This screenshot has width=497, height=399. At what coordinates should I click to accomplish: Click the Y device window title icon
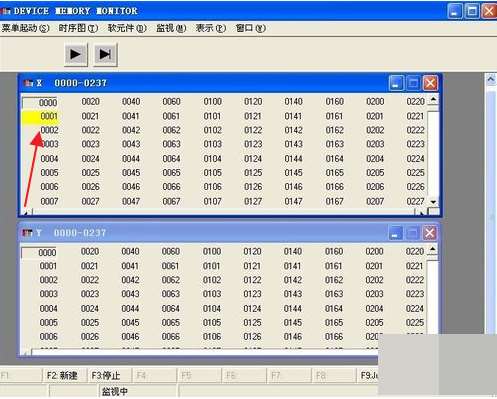click(27, 233)
